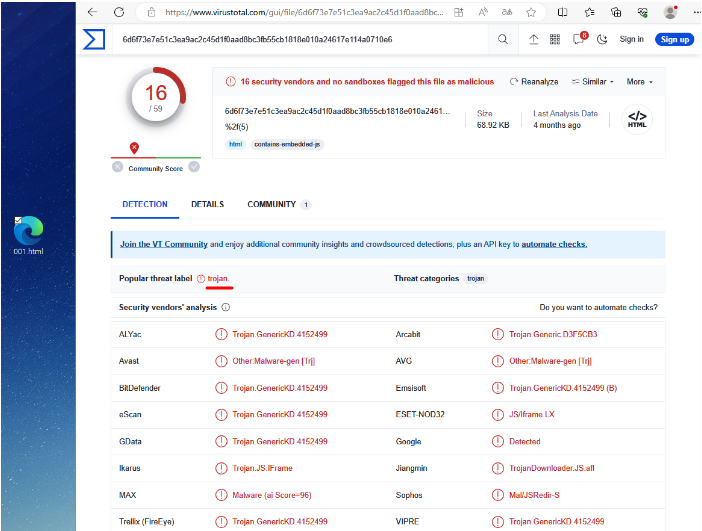Click the ESET-NOD32 JS/Iframe.LX result
This screenshot has width=702, height=531.
[x=531, y=415]
